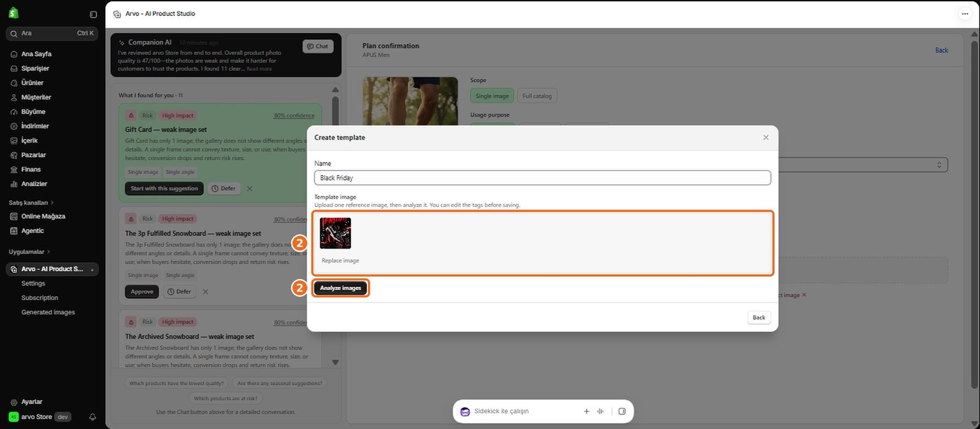Click Read more in the Companion AI summary

(x=259, y=69)
